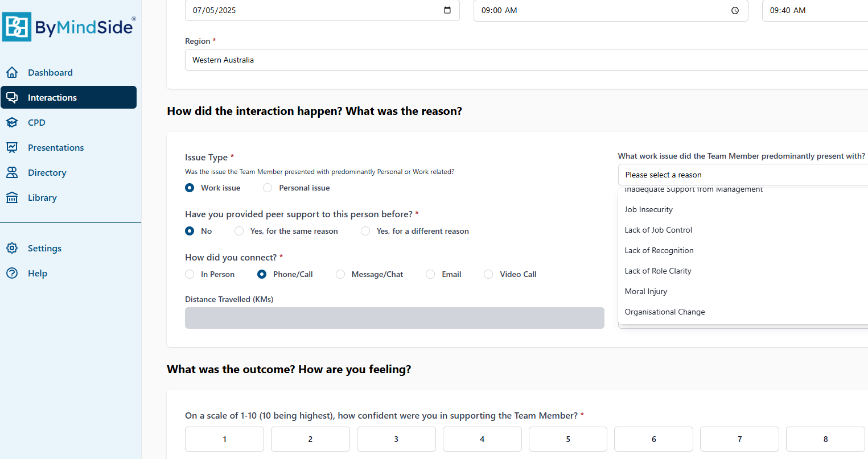Click the clock icon in 09:00 AM field
The height and width of the screenshot is (459, 868).
pyautogui.click(x=735, y=10)
